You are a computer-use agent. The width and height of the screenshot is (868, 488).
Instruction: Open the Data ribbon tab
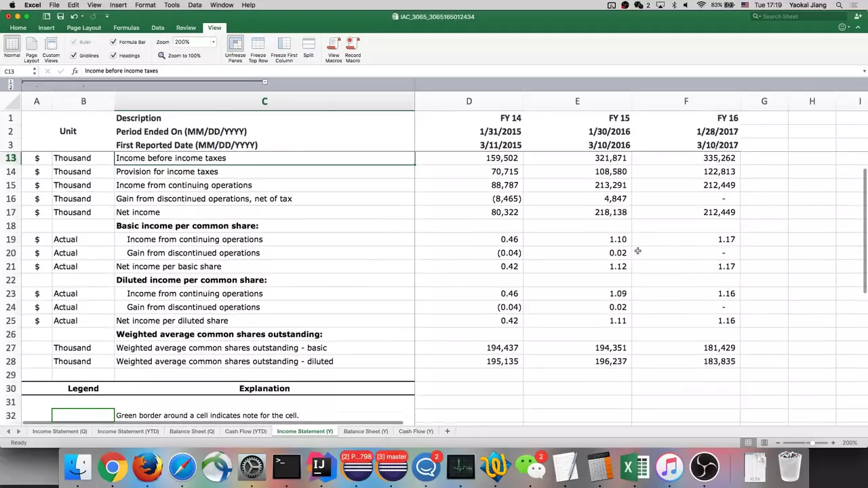[x=157, y=28]
